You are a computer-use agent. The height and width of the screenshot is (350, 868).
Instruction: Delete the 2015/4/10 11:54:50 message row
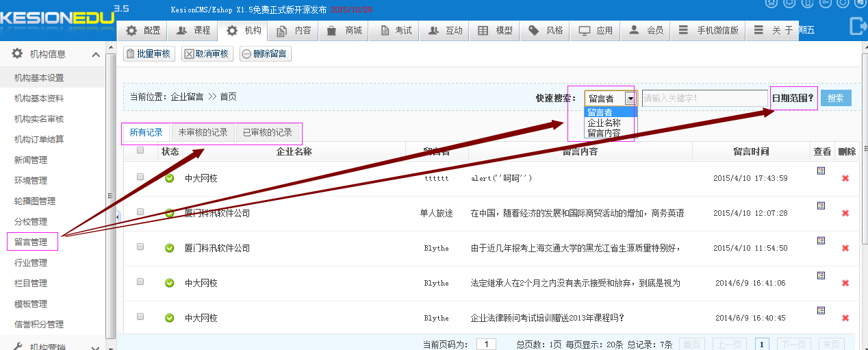click(x=845, y=248)
